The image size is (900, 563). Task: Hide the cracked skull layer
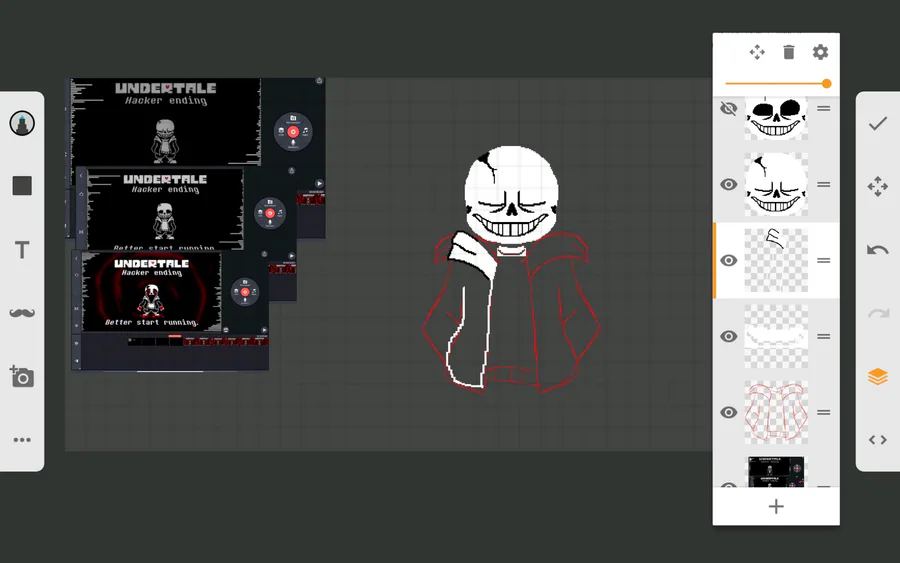(728, 184)
